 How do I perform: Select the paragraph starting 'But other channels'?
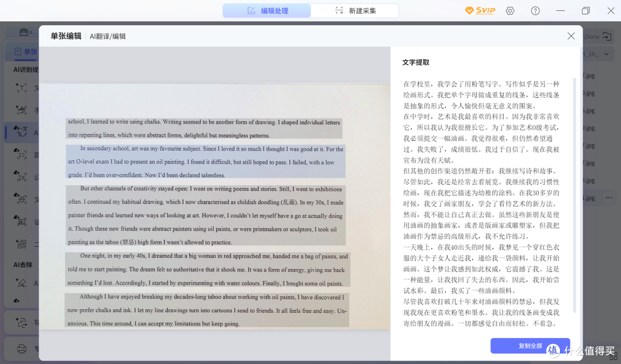(205, 215)
